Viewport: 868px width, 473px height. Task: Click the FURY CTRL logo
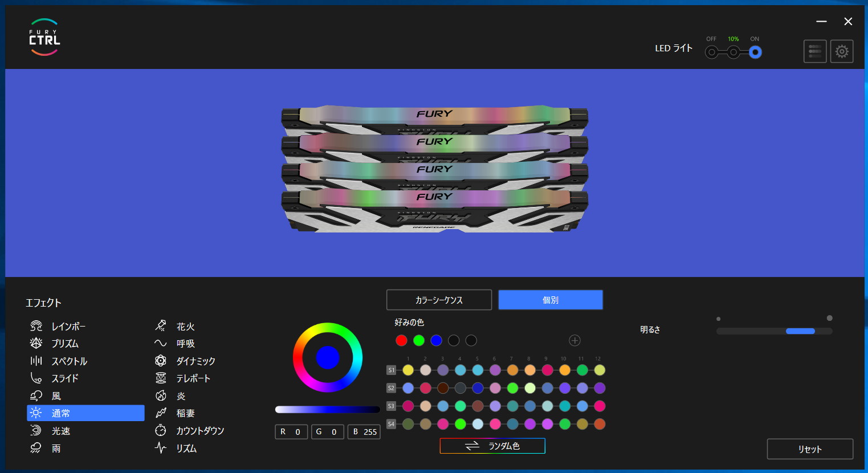point(44,38)
